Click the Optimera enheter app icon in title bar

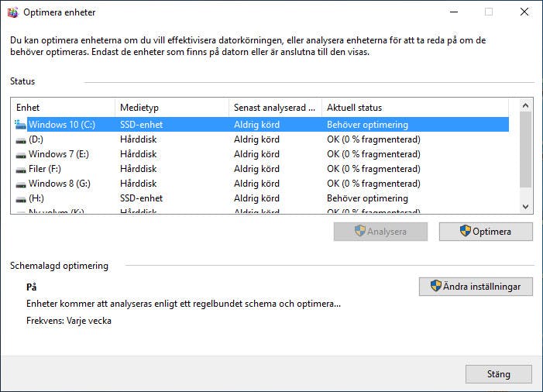coord(13,12)
